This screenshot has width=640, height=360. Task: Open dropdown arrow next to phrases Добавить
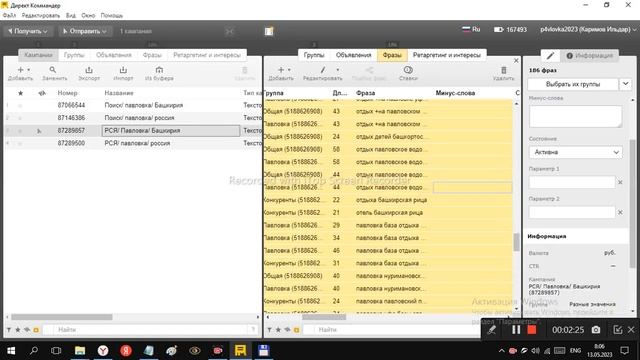tap(289, 70)
